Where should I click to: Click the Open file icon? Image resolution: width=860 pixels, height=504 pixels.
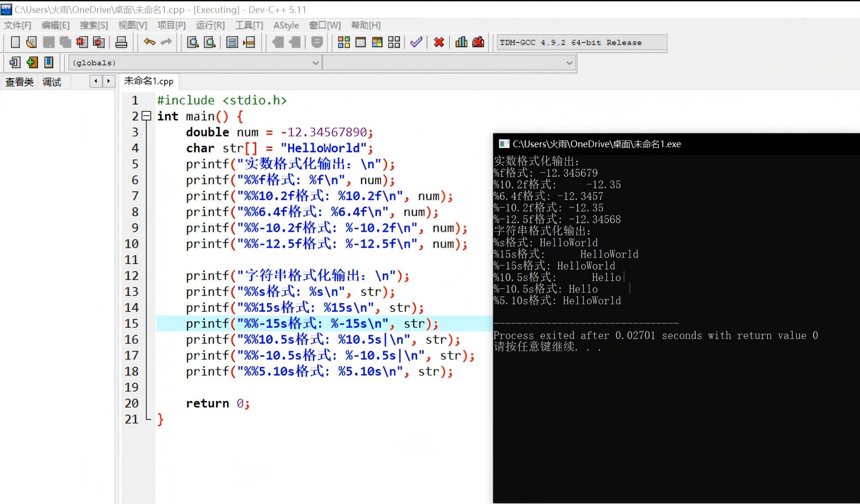(x=31, y=42)
